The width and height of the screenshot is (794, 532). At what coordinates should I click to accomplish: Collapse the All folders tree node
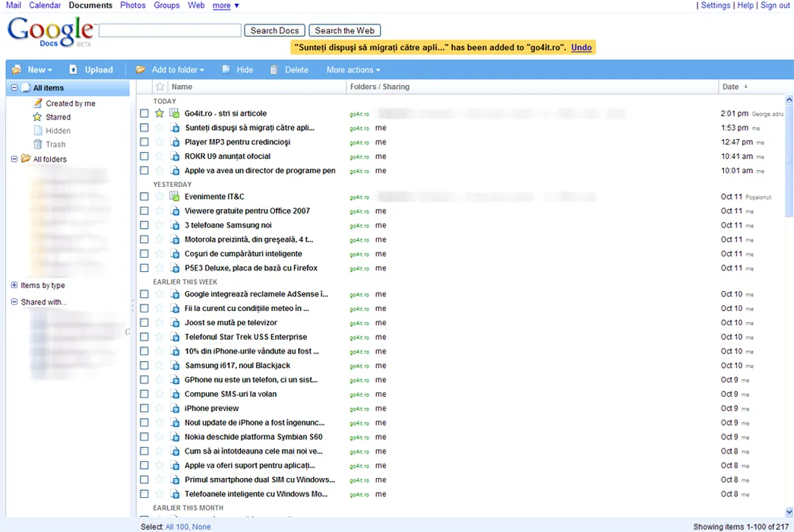14,159
